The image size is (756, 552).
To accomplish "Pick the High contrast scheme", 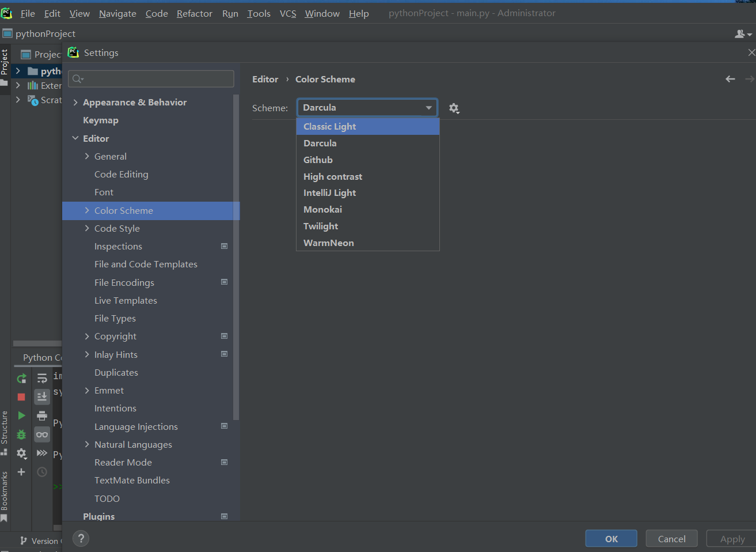I will click(x=368, y=177).
